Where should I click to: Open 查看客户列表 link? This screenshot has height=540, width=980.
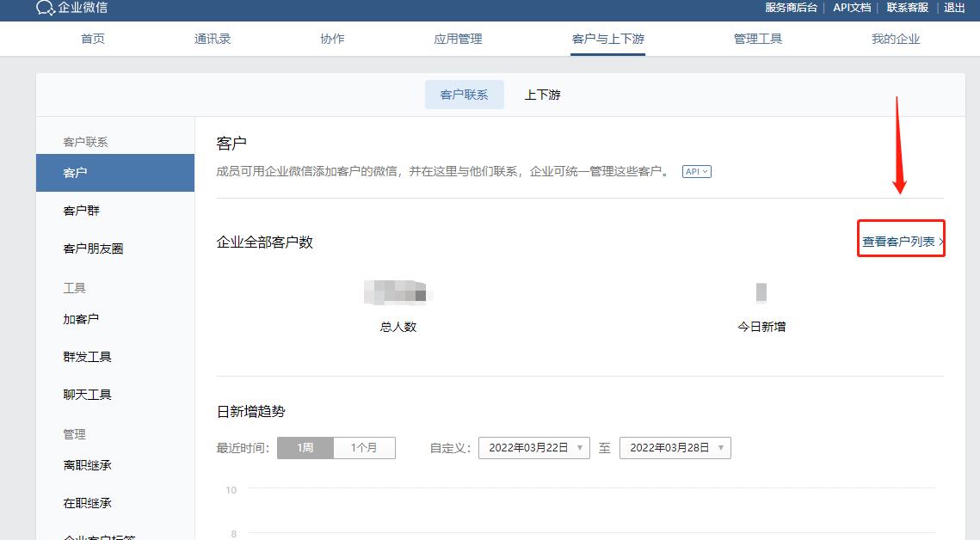[x=899, y=242]
